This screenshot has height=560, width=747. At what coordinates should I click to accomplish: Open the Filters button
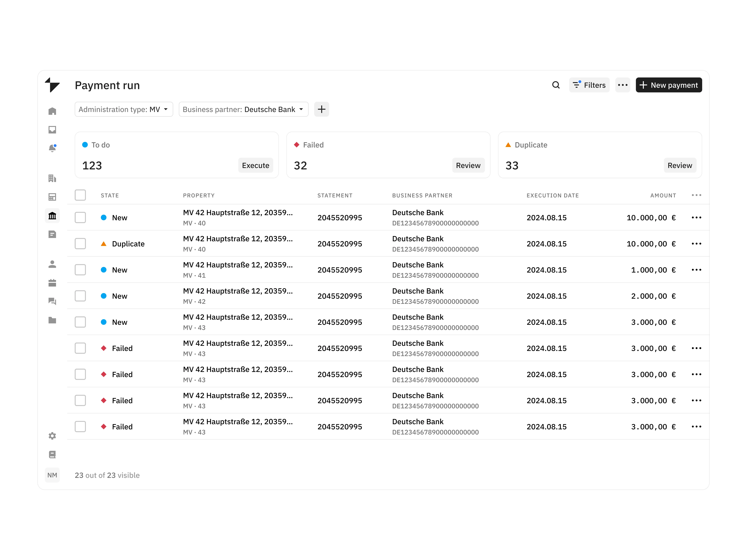[x=589, y=85]
